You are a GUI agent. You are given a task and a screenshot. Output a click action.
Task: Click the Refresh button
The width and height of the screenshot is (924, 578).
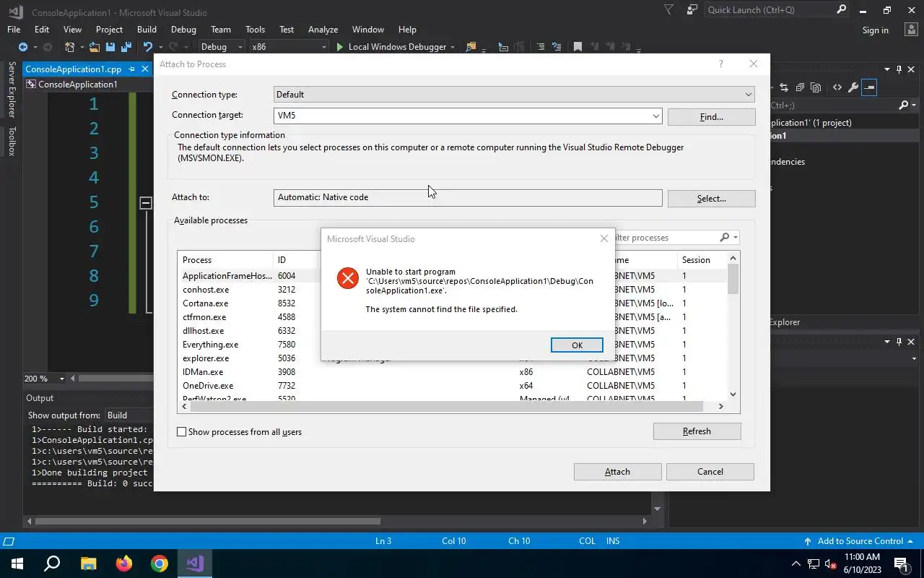click(697, 431)
